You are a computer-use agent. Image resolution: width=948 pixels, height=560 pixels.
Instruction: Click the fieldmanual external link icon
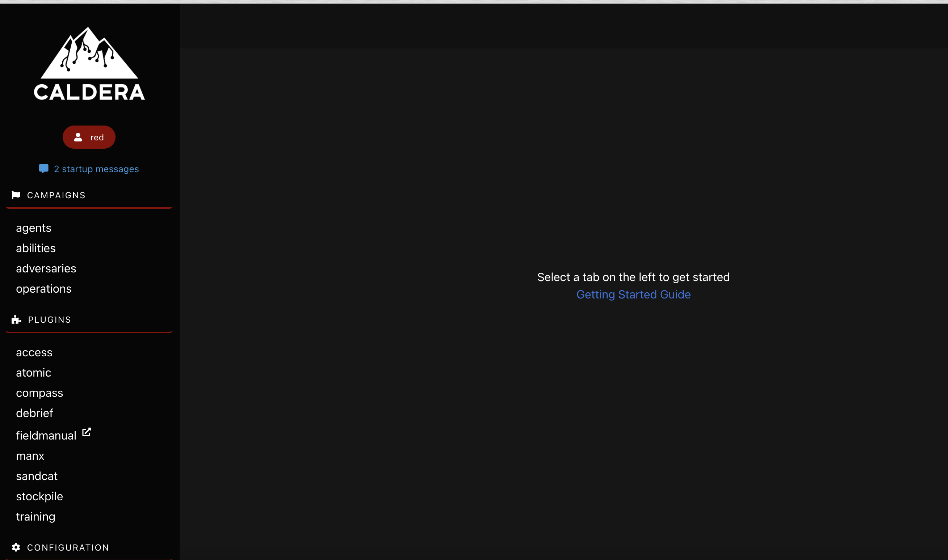[87, 432]
